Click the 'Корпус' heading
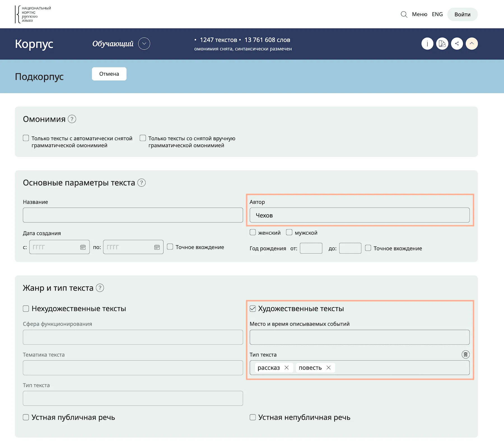The height and width of the screenshot is (445, 504). coord(34,44)
